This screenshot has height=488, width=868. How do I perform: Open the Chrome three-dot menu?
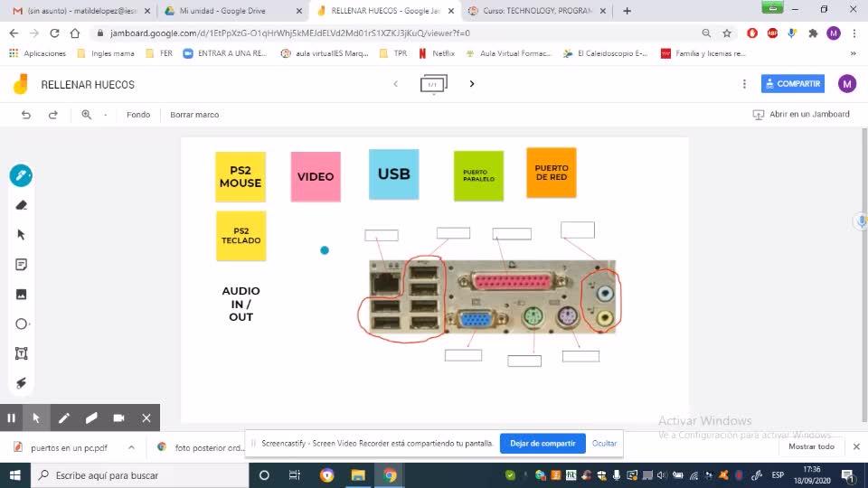(x=854, y=33)
